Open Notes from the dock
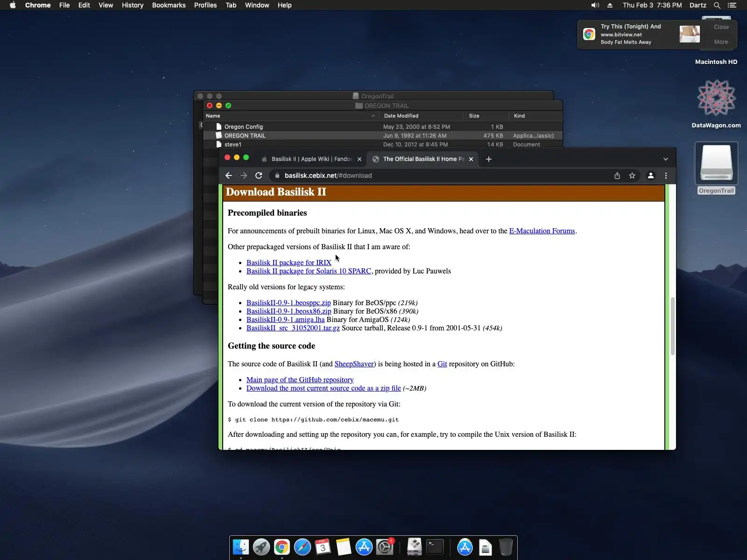 pyautogui.click(x=344, y=547)
